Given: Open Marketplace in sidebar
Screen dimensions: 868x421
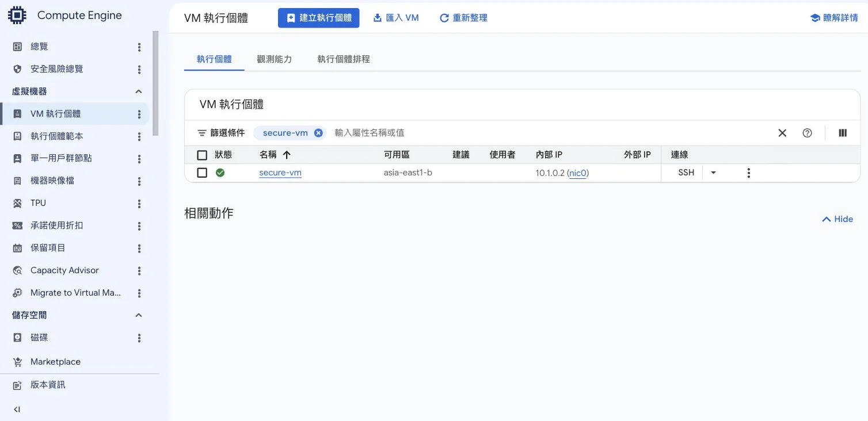Looking at the screenshot, I should click(x=55, y=362).
